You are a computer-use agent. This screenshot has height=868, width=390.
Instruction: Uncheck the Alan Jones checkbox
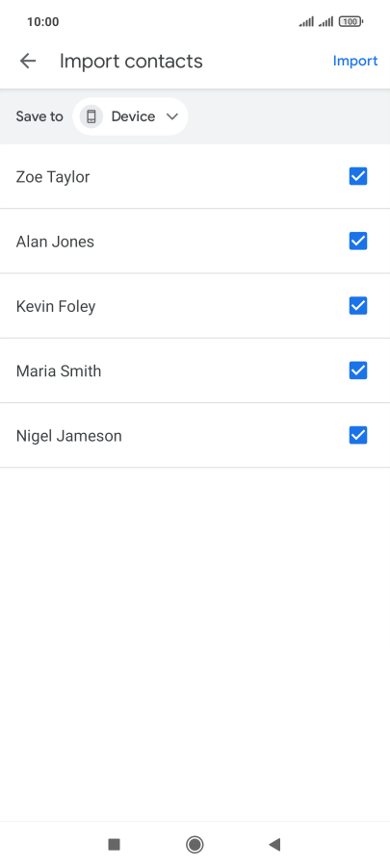click(358, 242)
